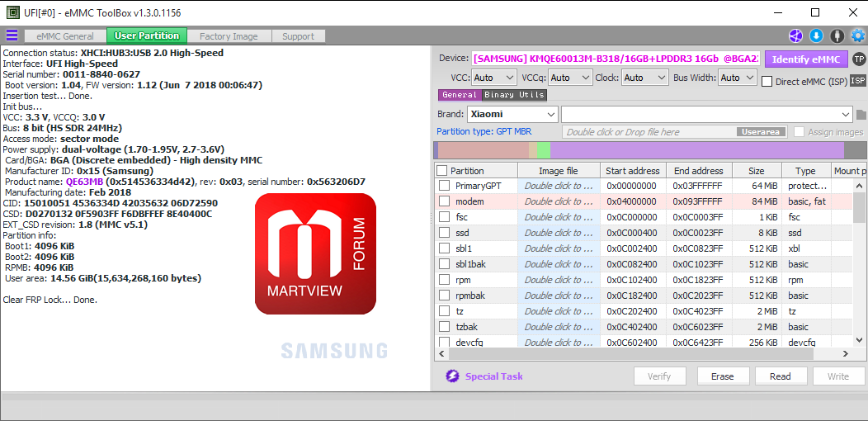Click the modem row image file cell
The height and width of the screenshot is (421, 868).
coord(559,201)
